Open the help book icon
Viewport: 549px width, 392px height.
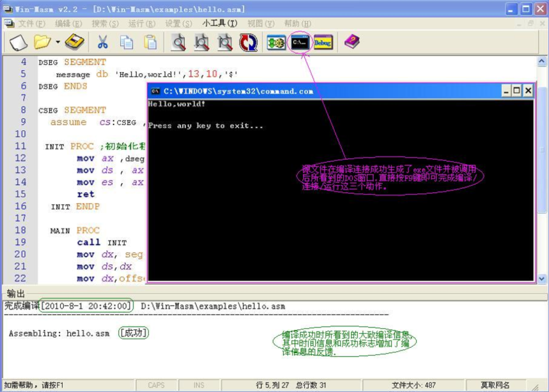pos(352,43)
